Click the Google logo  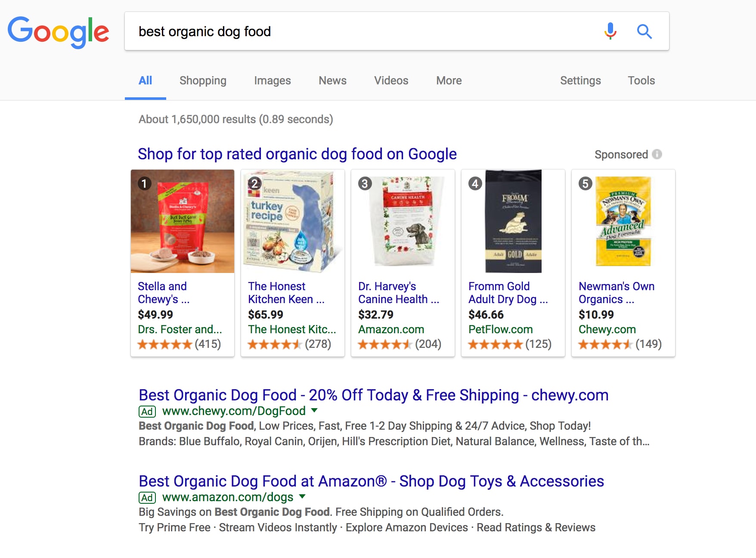58,32
